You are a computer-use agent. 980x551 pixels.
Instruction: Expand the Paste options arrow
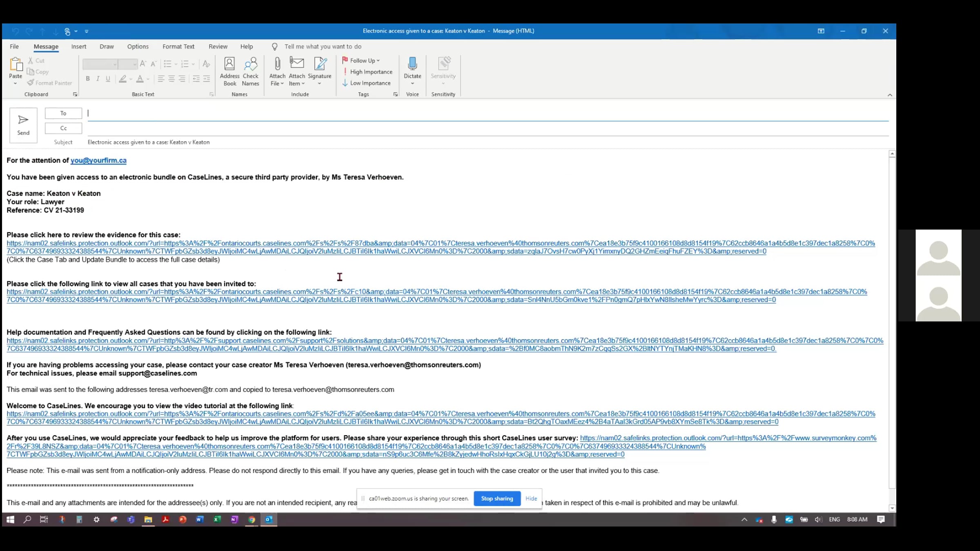coord(16,84)
